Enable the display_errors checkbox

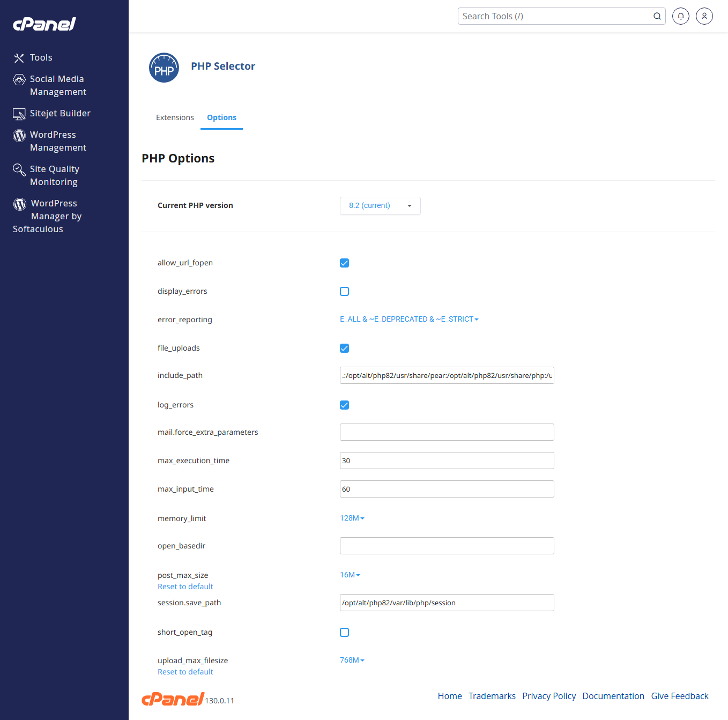coord(344,291)
